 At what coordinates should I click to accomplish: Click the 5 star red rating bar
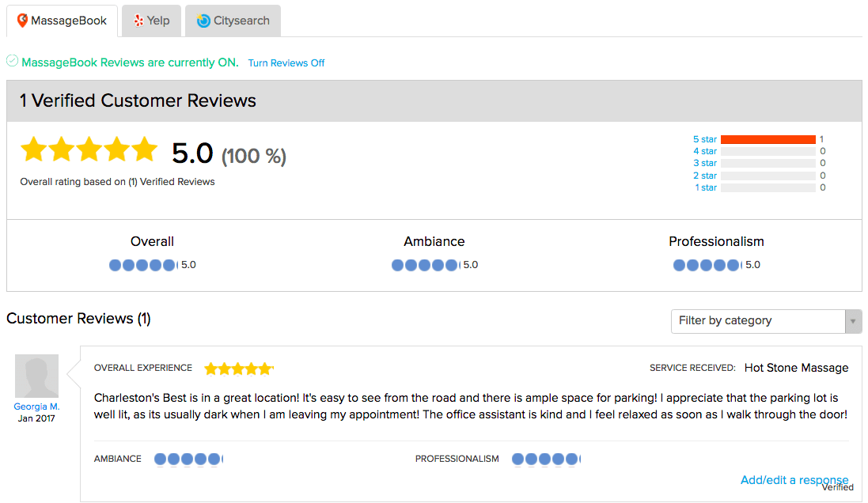click(768, 139)
